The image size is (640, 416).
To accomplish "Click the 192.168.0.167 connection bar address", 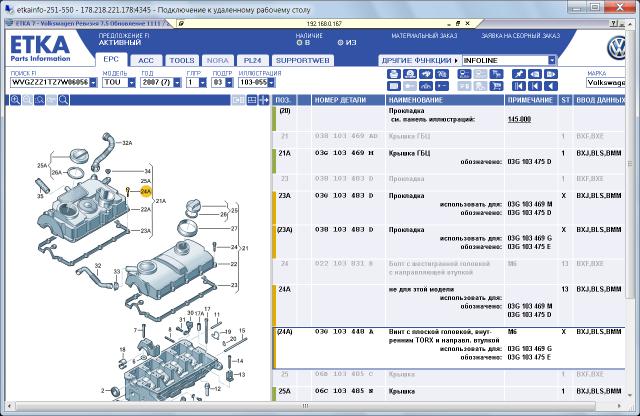I will (x=324, y=24).
